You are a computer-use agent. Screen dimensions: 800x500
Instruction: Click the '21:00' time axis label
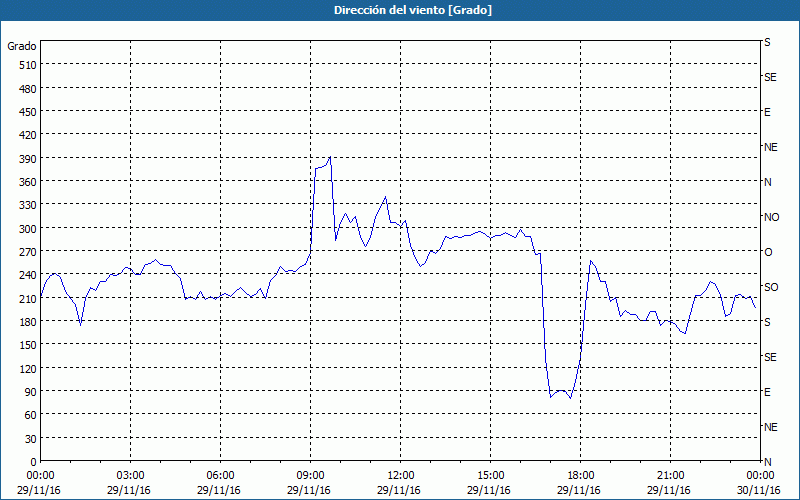[670, 476]
